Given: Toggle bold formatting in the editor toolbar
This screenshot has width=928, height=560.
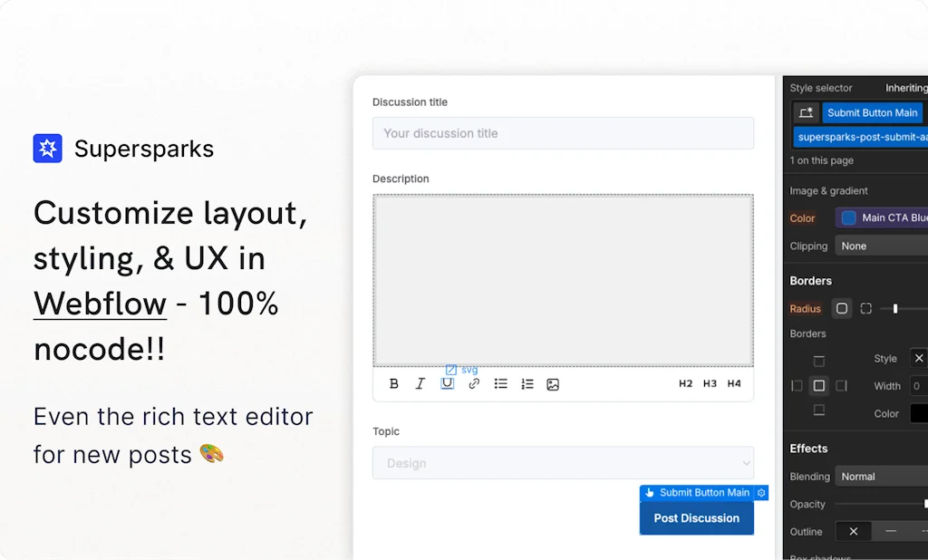Looking at the screenshot, I should tap(394, 384).
